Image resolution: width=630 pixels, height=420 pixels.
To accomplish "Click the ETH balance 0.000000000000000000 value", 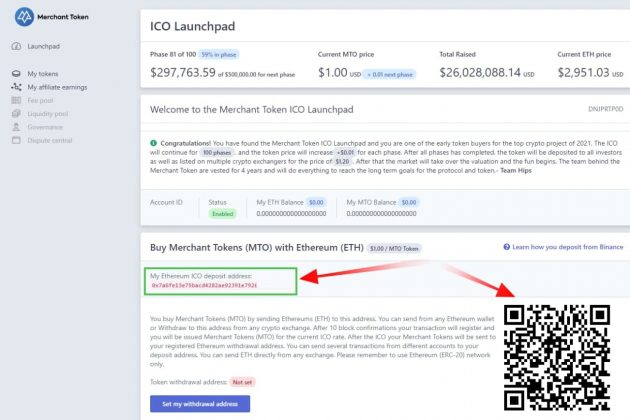I will pyautogui.click(x=291, y=214).
